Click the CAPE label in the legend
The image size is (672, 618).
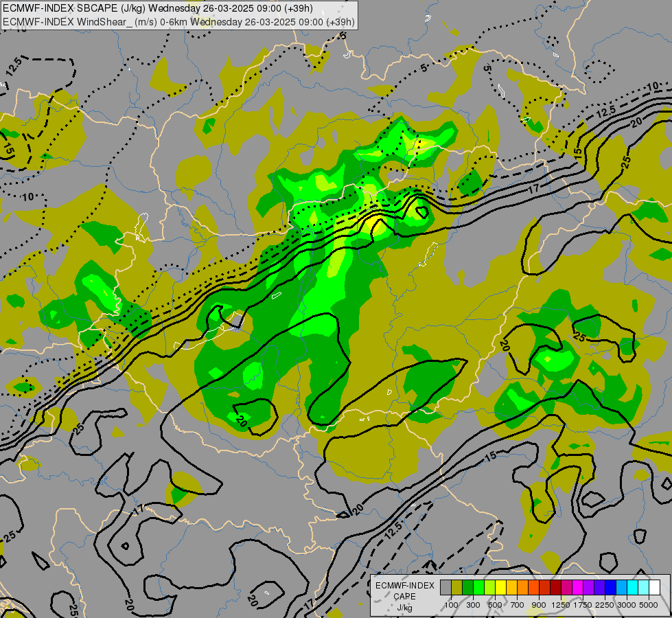tap(404, 597)
